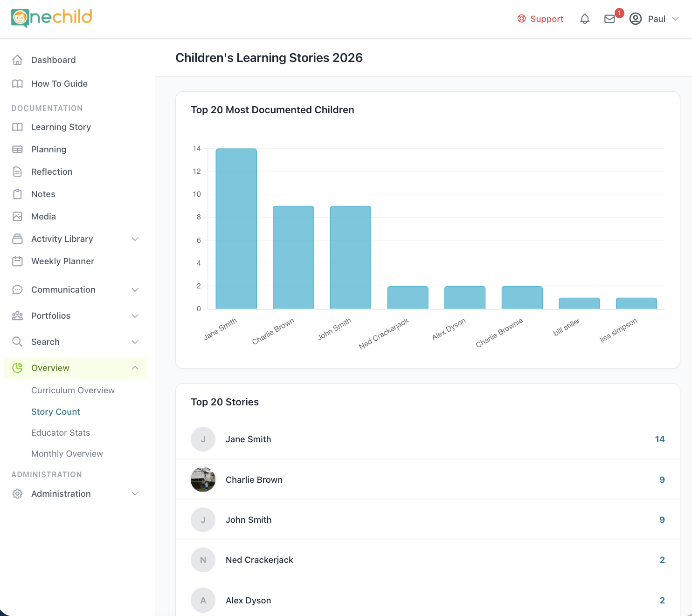Viewport: 692px width, 616px height.
Task: Click the Reflection document icon
Action: 17,172
